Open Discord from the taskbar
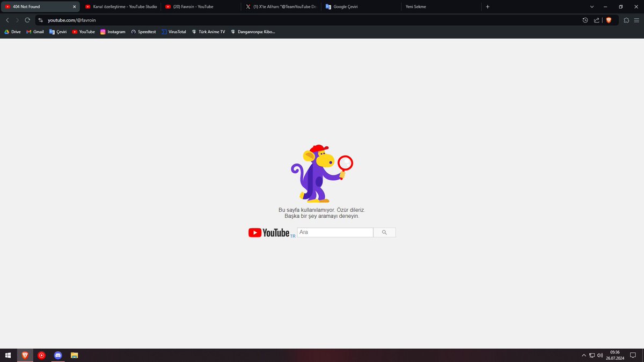The image size is (644, 362). tap(58, 355)
